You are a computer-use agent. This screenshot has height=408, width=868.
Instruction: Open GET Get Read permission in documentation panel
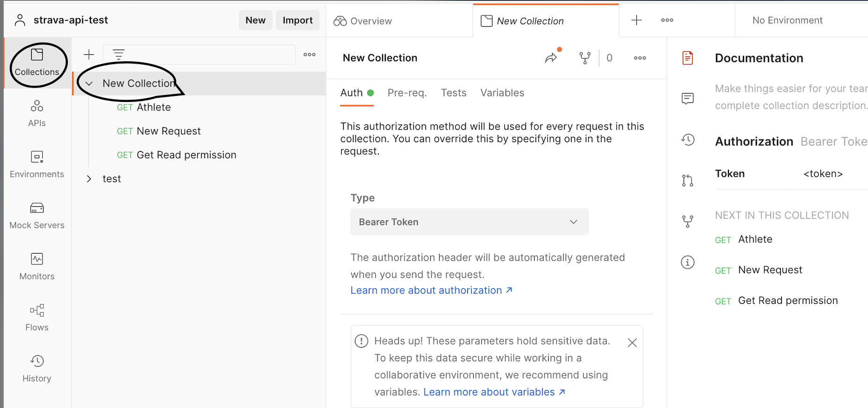pos(777,301)
